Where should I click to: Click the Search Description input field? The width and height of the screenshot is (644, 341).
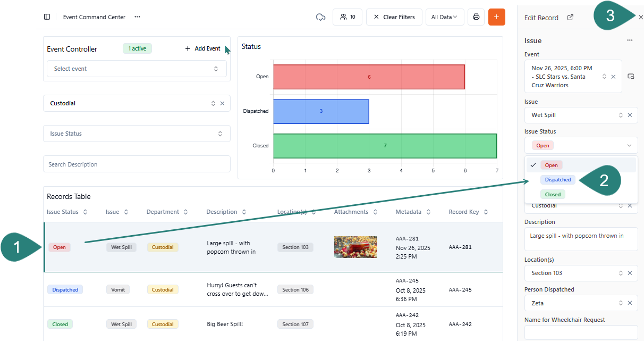[137, 164]
